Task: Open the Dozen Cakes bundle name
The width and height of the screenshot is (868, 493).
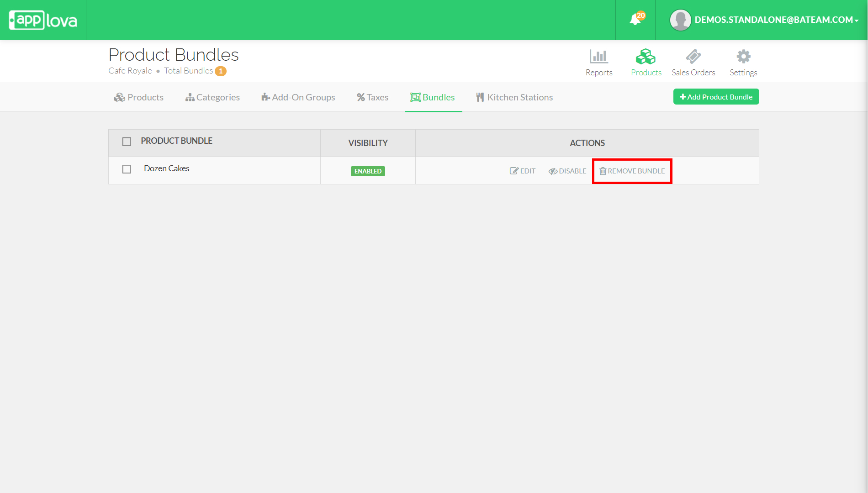Action: tap(166, 168)
